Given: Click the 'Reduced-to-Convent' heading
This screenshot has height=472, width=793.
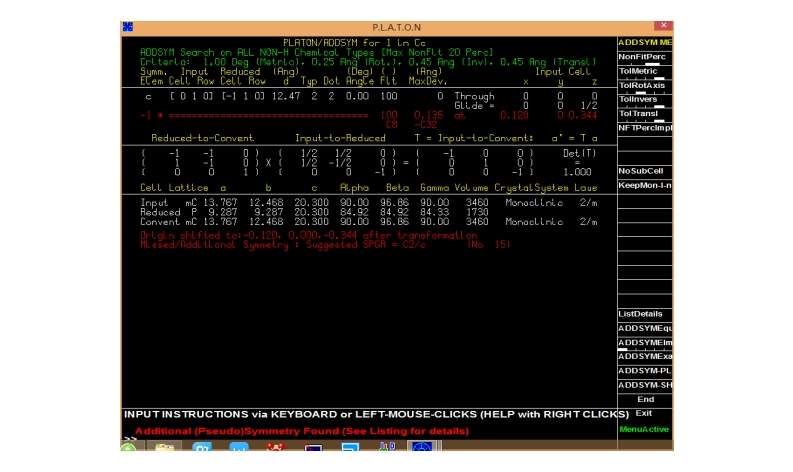Looking at the screenshot, I should click(202, 138).
